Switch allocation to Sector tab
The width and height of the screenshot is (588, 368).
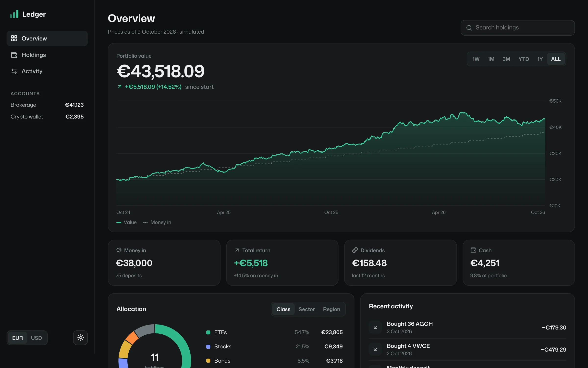click(306, 309)
